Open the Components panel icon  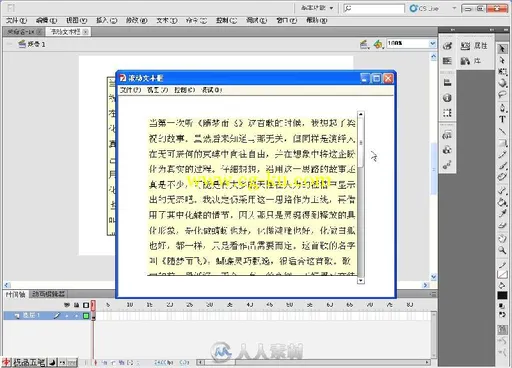pos(447,150)
